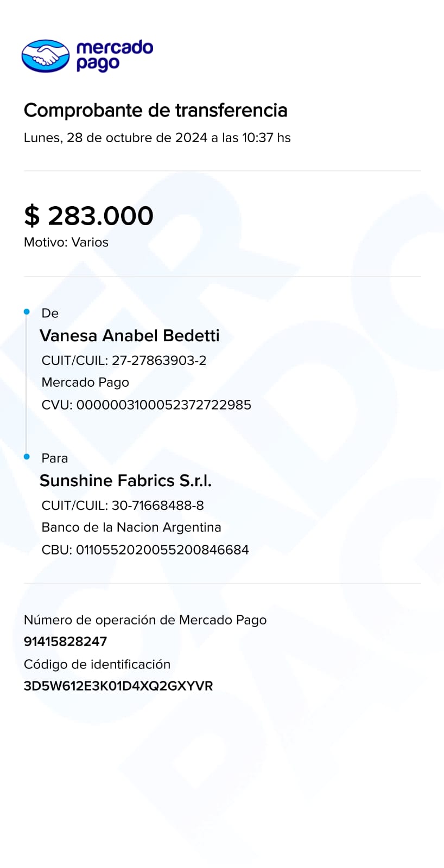444x868 pixels.
Task: Click the blue dot beside De
Action: coord(27,312)
